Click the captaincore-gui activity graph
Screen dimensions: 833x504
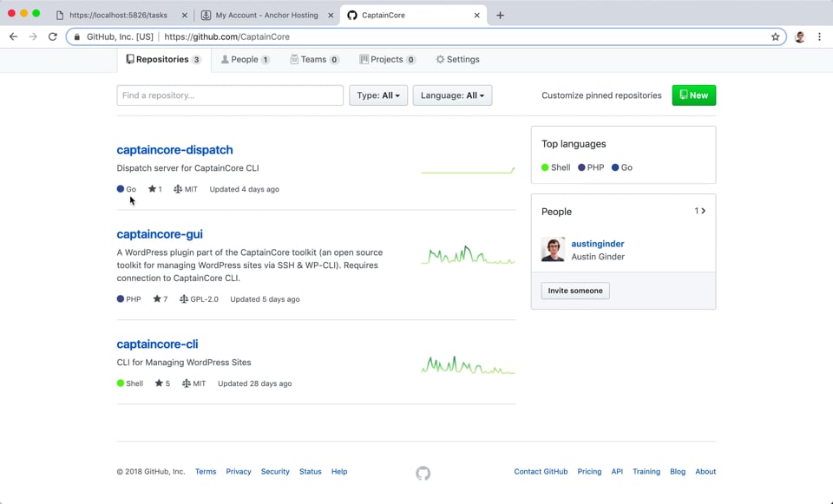pos(468,255)
